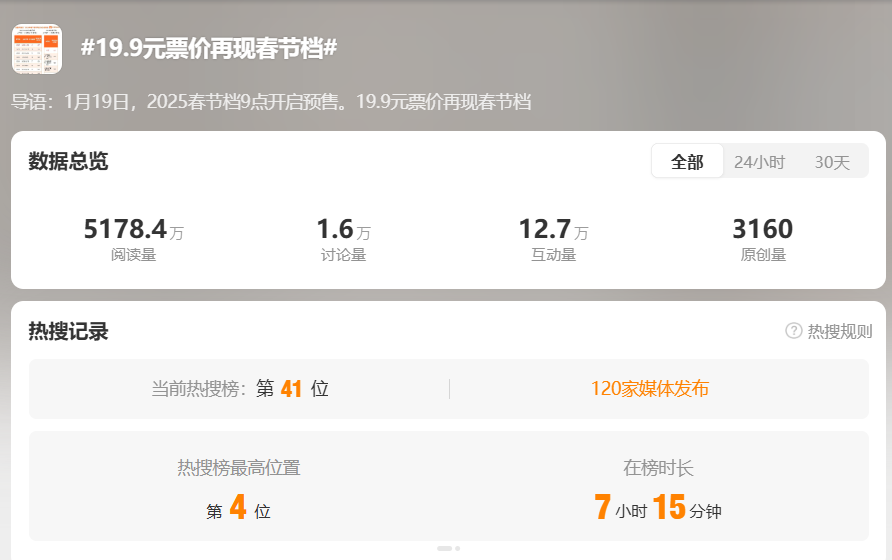The image size is (892, 560).
Task: Click the 在榜时长 label
Action: [658, 468]
